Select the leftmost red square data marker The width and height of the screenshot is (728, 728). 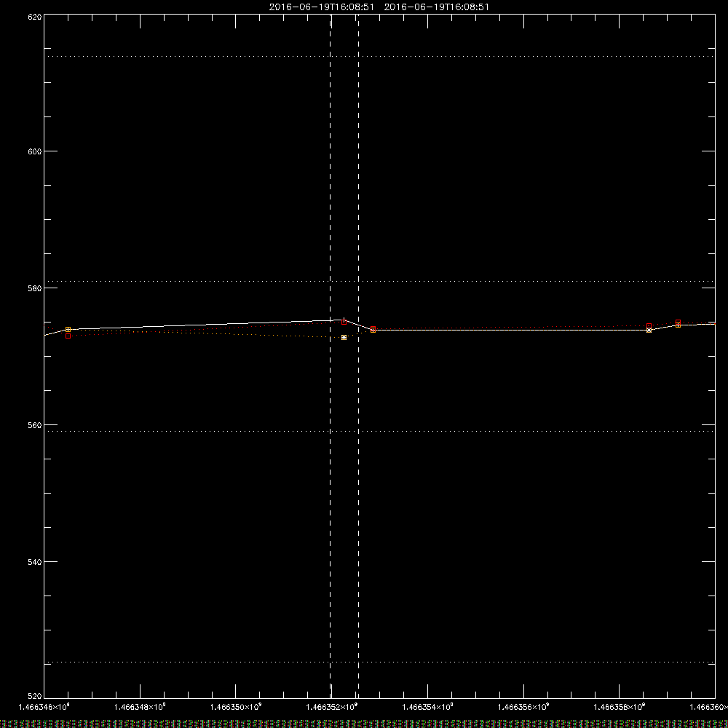click(x=68, y=336)
